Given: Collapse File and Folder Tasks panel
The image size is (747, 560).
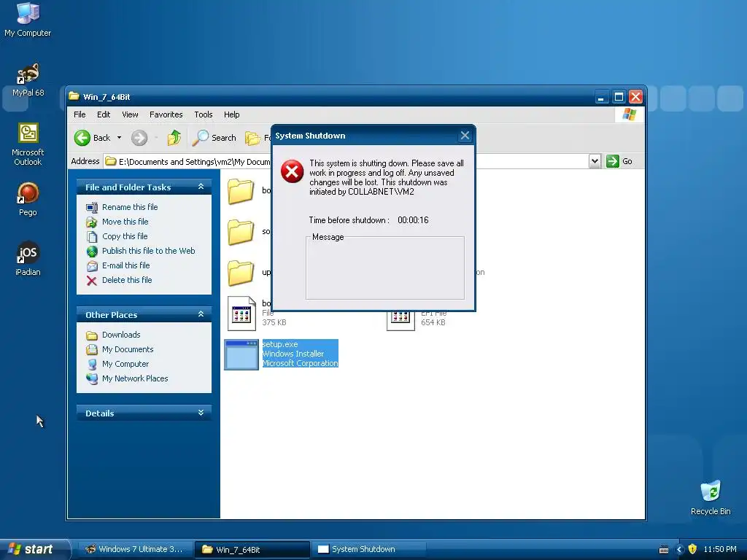Looking at the screenshot, I should [x=201, y=187].
